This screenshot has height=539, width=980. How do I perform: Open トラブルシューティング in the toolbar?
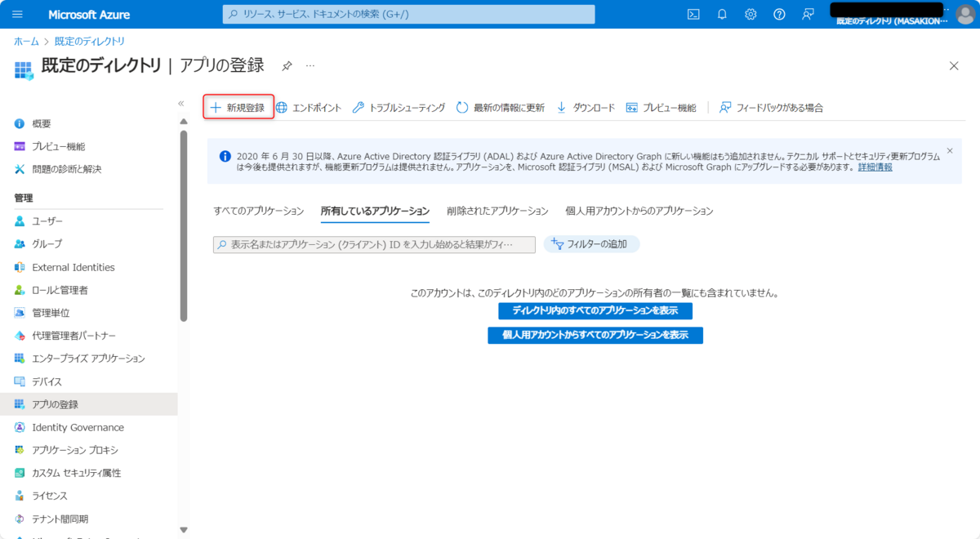[399, 108]
